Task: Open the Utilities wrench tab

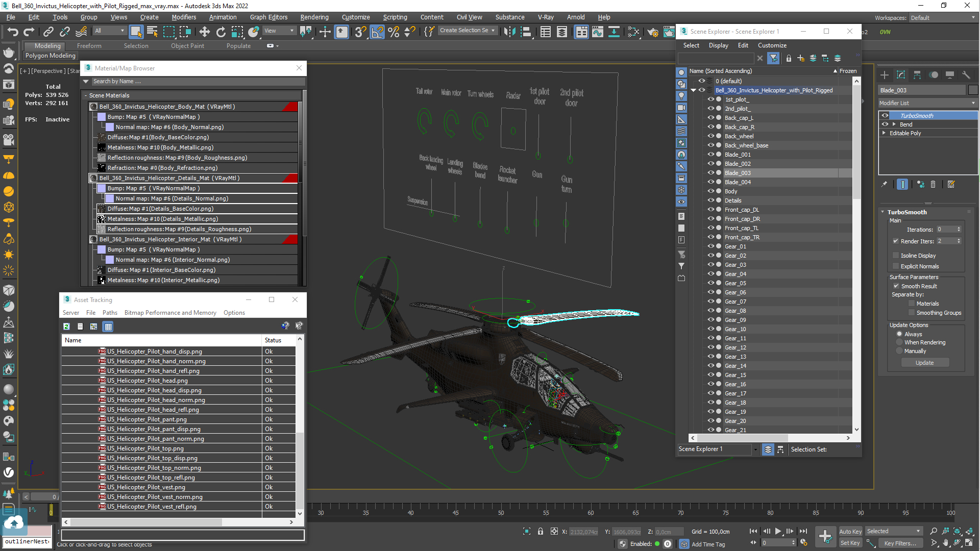Action: pos(966,75)
